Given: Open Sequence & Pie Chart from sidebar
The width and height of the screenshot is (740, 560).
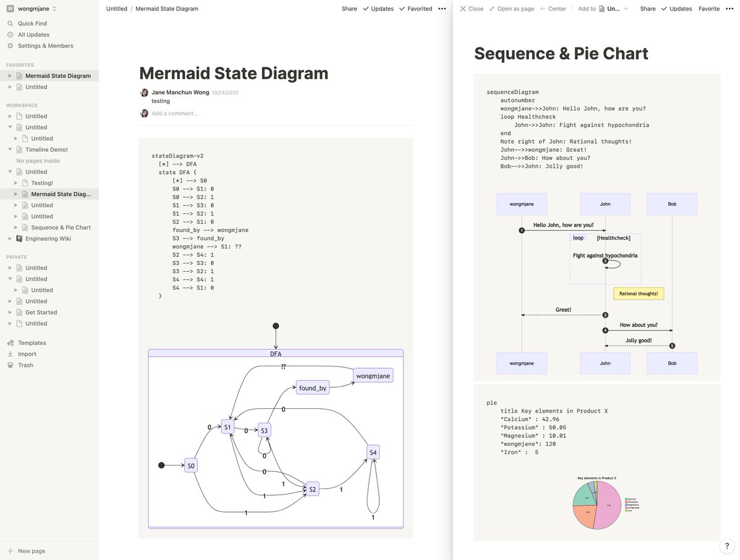Looking at the screenshot, I should coord(61,228).
